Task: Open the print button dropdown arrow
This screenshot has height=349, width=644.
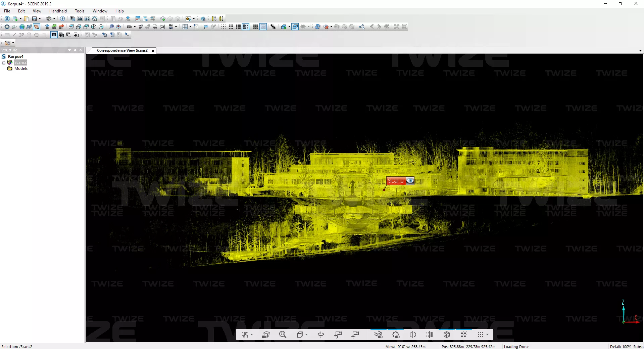Action: [54, 19]
